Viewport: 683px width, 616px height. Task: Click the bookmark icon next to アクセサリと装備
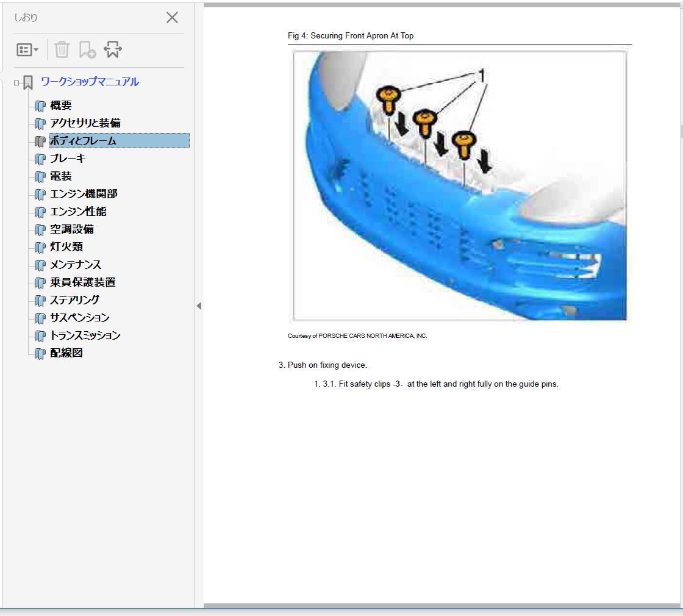pyautogui.click(x=40, y=124)
